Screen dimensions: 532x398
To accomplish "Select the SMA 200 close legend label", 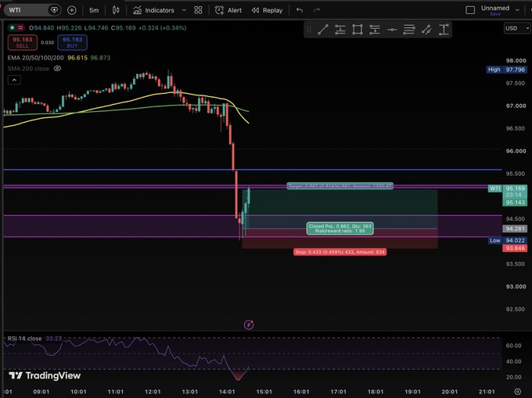I will point(28,69).
